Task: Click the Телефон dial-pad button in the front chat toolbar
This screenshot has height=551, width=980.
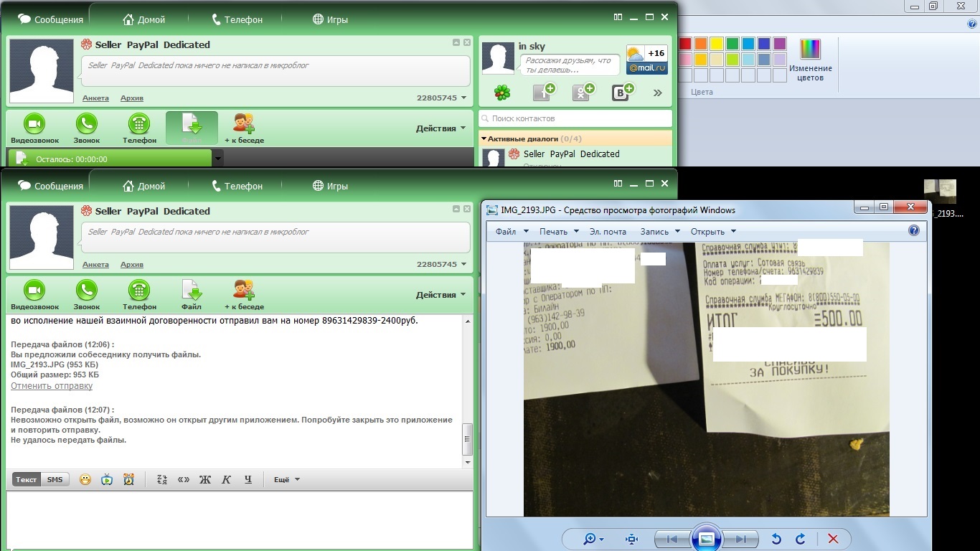Action: pyautogui.click(x=139, y=295)
